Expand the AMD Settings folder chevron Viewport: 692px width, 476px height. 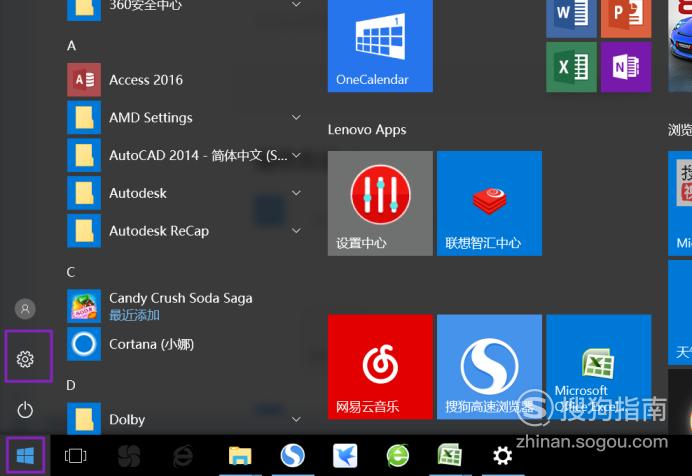click(297, 117)
